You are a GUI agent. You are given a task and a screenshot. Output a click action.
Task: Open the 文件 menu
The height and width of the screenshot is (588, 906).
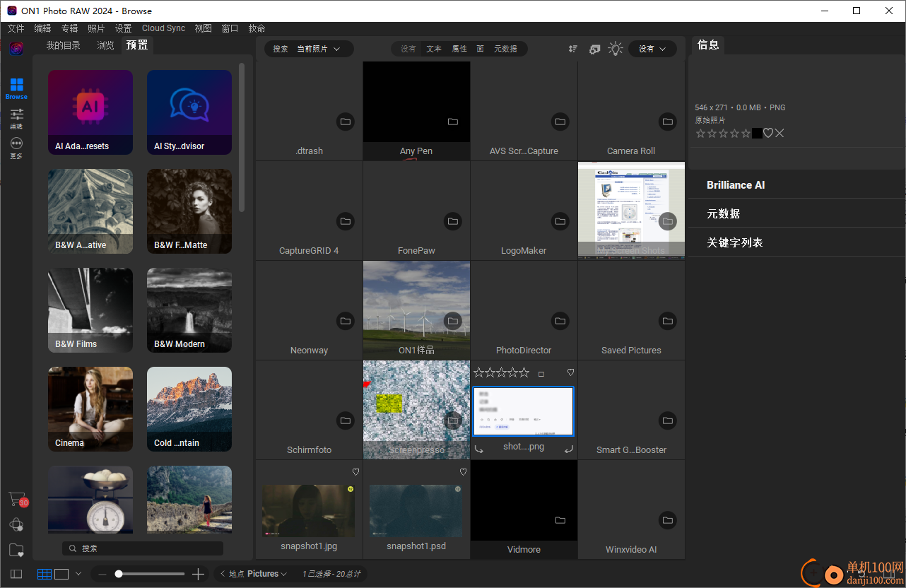click(x=16, y=28)
